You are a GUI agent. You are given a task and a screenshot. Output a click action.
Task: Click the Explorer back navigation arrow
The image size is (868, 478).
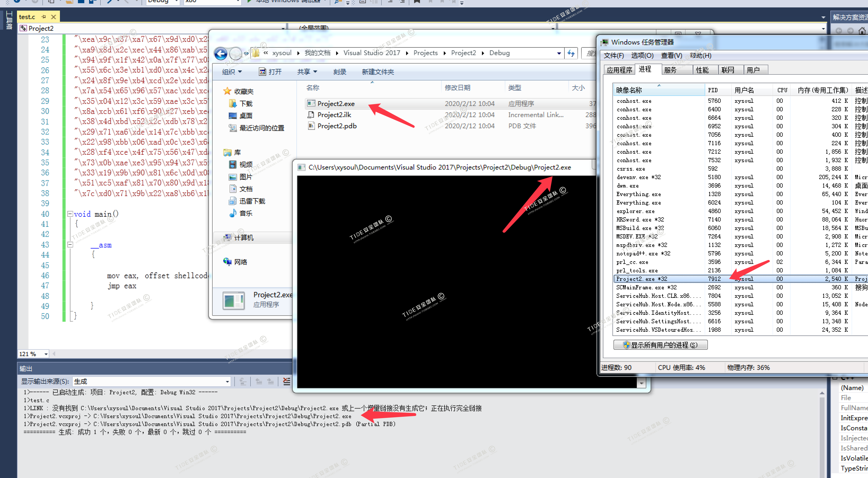(221, 54)
